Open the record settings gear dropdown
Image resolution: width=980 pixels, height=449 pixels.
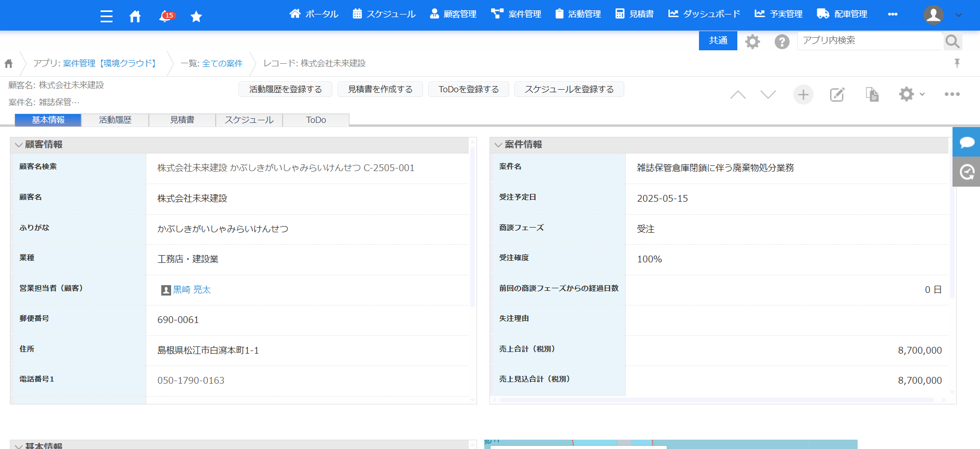pos(911,94)
